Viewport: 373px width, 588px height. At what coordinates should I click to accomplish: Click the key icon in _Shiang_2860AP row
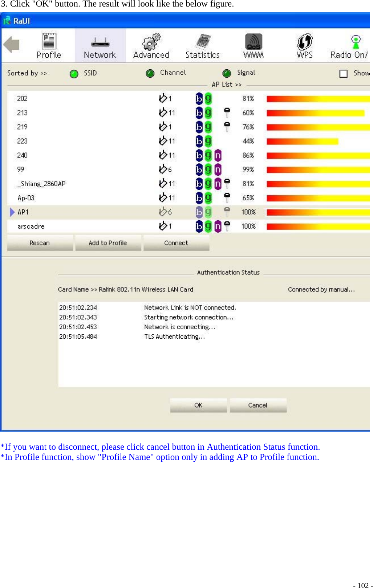click(x=227, y=183)
